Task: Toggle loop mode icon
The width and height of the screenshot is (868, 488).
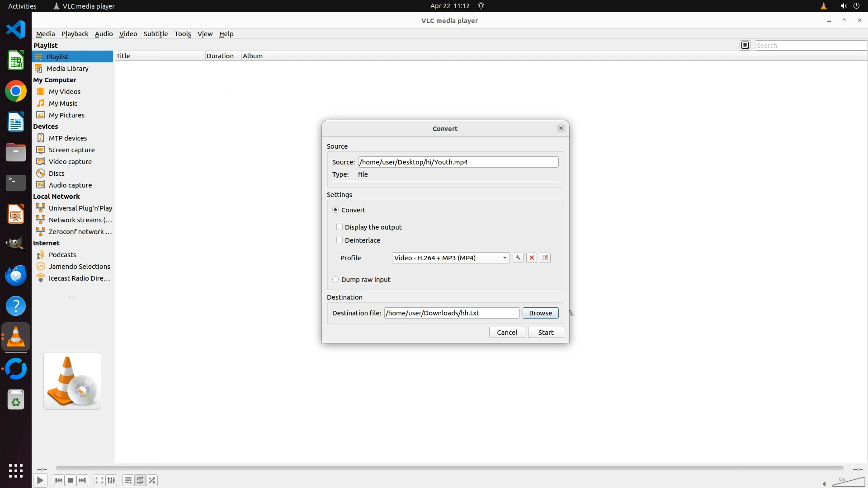Action: click(x=140, y=480)
